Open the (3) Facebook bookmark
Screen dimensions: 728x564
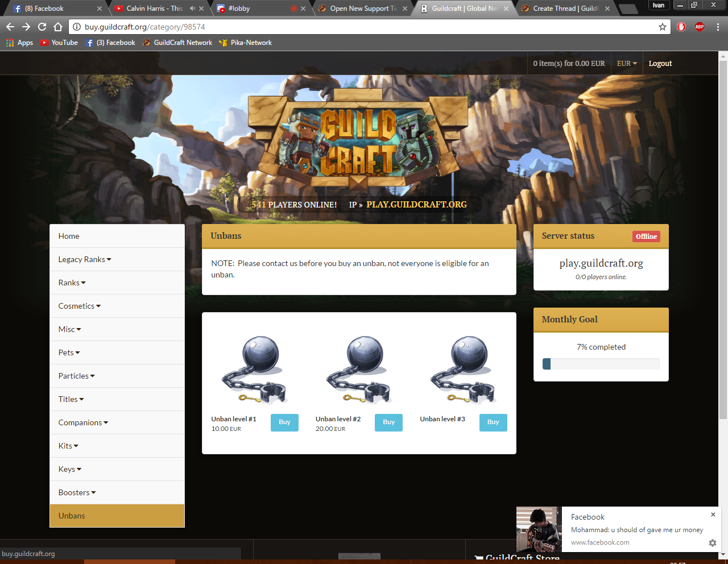[110, 43]
